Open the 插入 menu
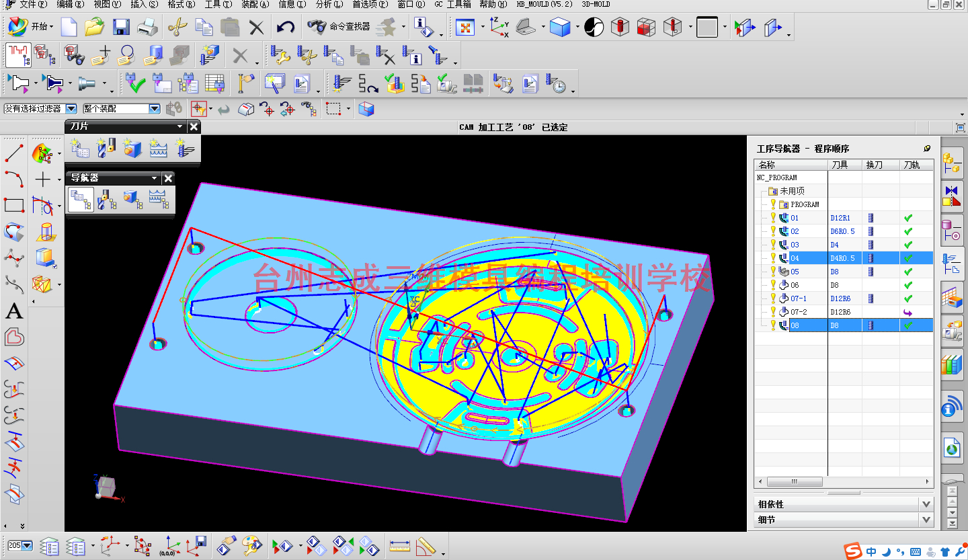968x560 pixels. coord(144,5)
